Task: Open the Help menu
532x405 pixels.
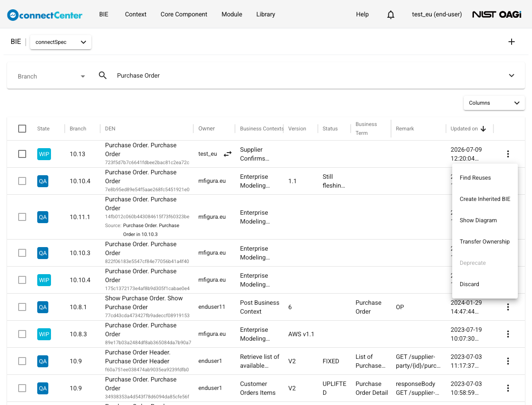Action: point(362,14)
